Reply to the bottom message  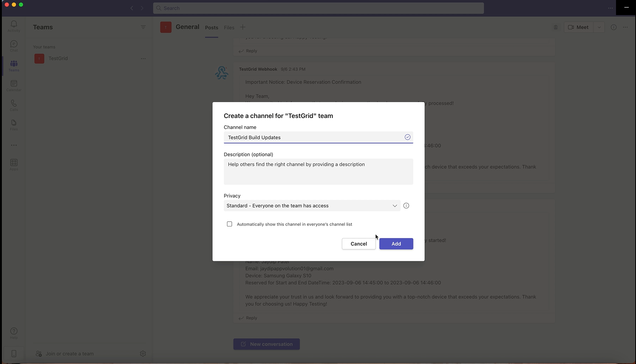click(x=248, y=318)
